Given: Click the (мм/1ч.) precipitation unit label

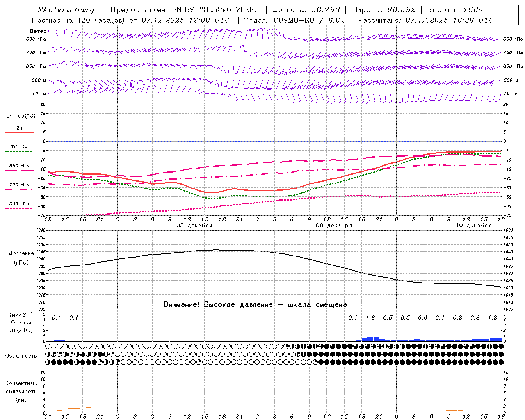Looking at the screenshot, I should click(x=21, y=330).
